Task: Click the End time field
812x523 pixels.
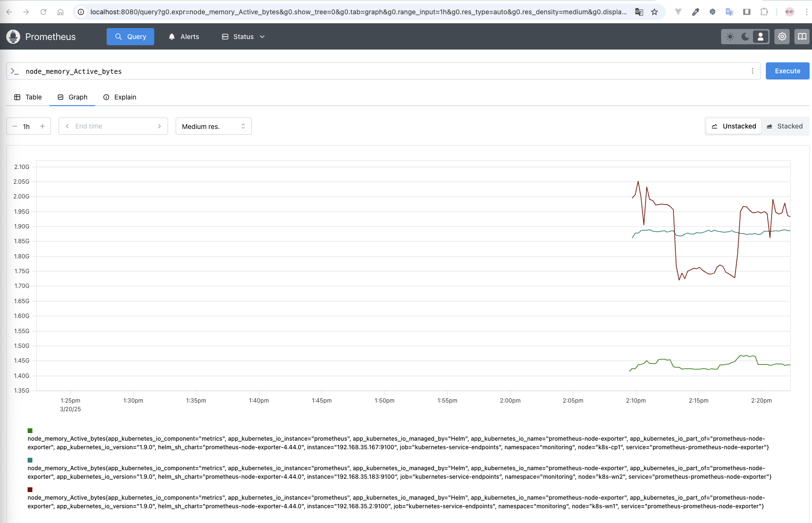Action: pyautogui.click(x=113, y=126)
